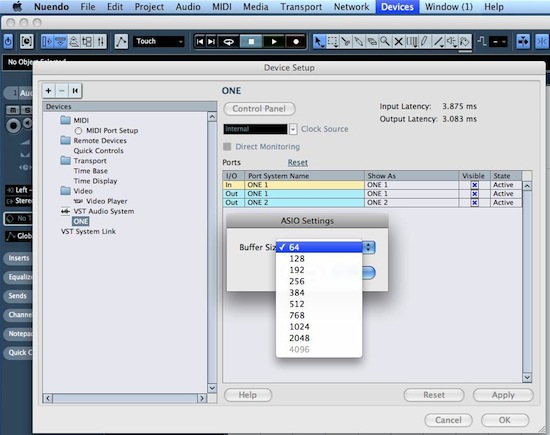The image size is (550, 435).
Task: Open the Clock Source dropdown arrow
Action: (293, 129)
